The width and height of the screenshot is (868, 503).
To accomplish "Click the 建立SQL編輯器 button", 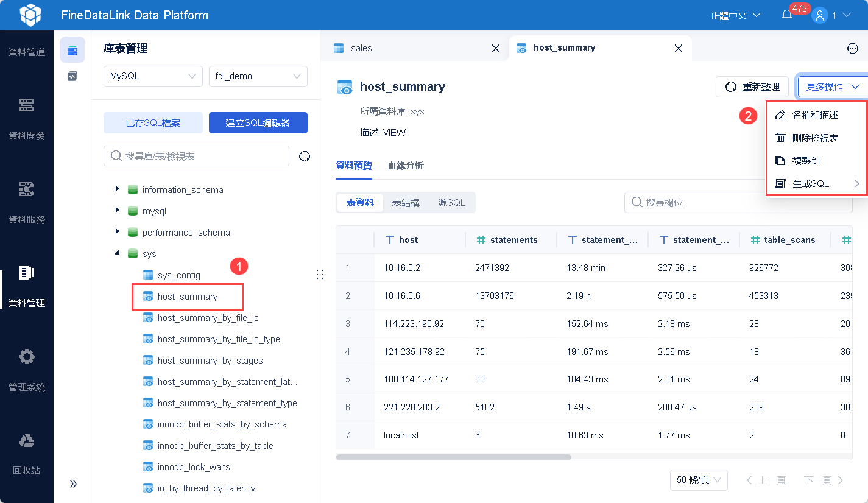I will [258, 122].
